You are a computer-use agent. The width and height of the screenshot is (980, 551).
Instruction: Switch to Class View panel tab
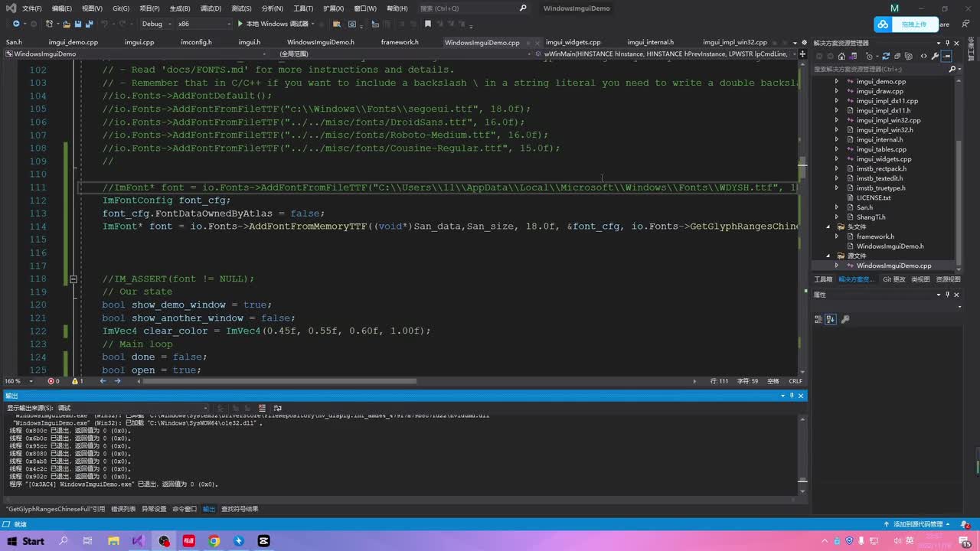pos(920,279)
